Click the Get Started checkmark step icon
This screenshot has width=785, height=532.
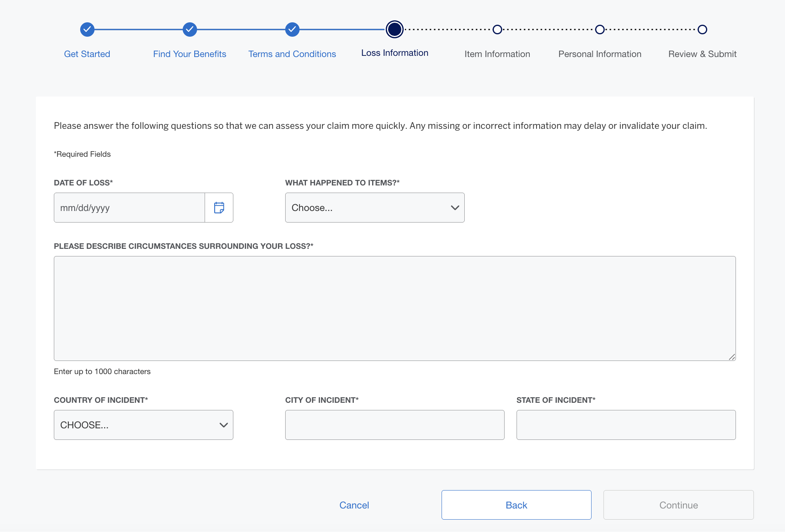87,29
